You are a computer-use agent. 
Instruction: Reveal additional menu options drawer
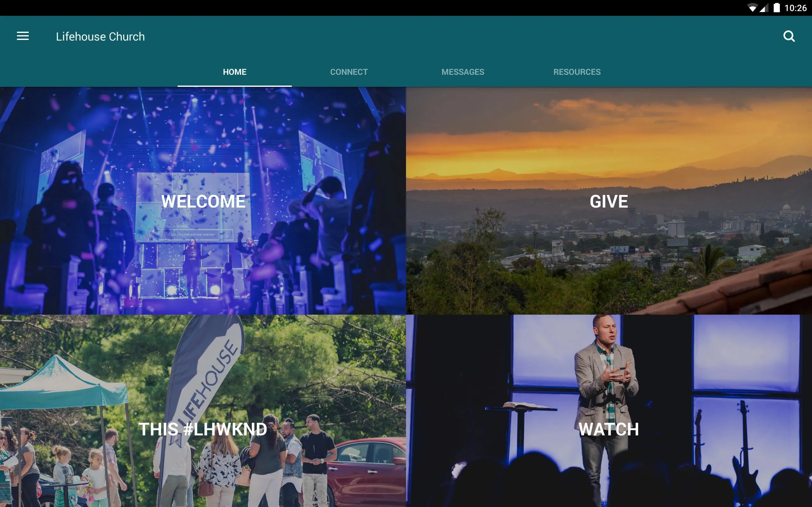[22, 36]
